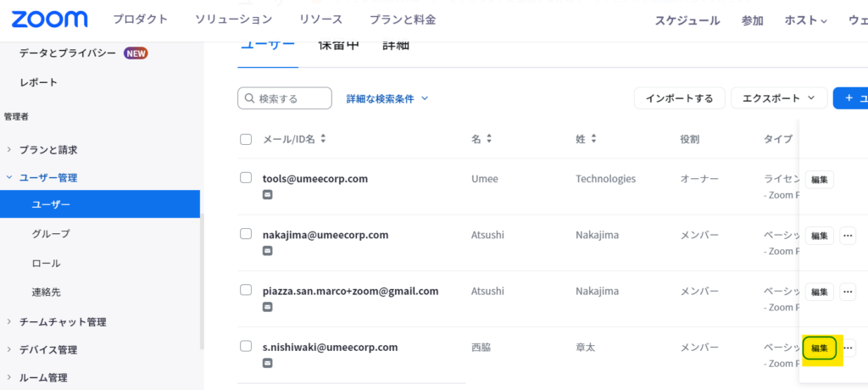The height and width of the screenshot is (390, 868).
Task: Click the 検索する search field
Action: [x=285, y=98]
